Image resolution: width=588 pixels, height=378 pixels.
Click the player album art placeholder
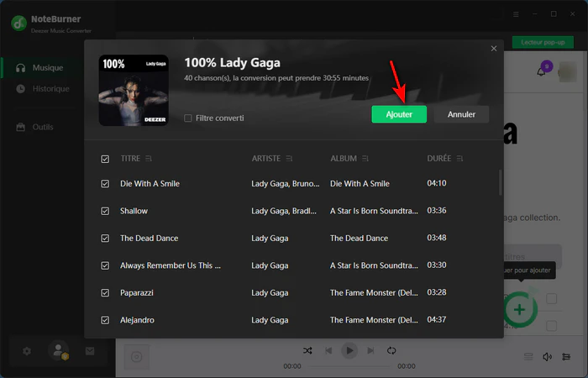[136, 357]
